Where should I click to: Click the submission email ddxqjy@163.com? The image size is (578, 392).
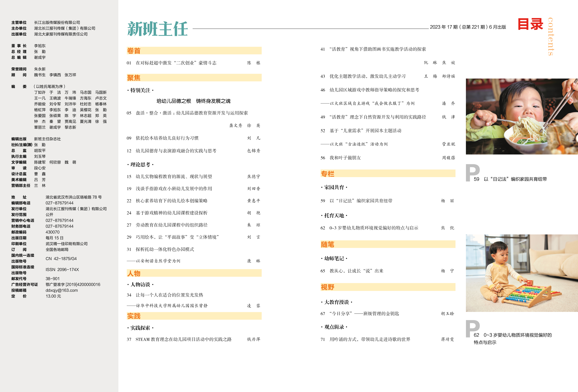[x=61, y=290]
